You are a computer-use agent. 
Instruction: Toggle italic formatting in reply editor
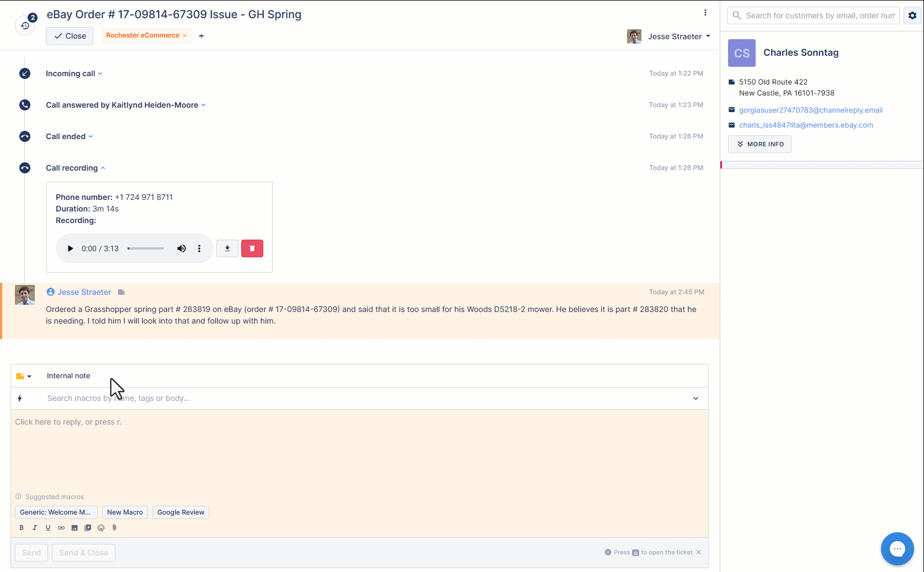[35, 528]
